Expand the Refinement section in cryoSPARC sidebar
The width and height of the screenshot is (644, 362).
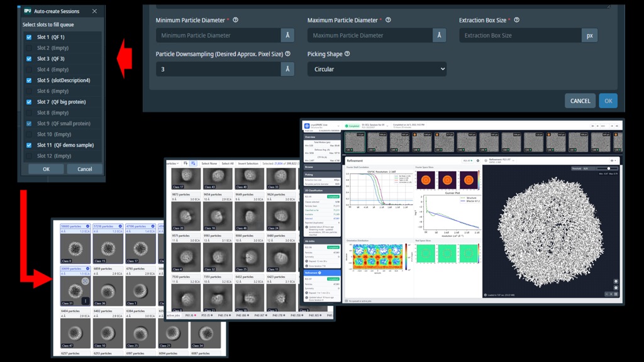322,273
